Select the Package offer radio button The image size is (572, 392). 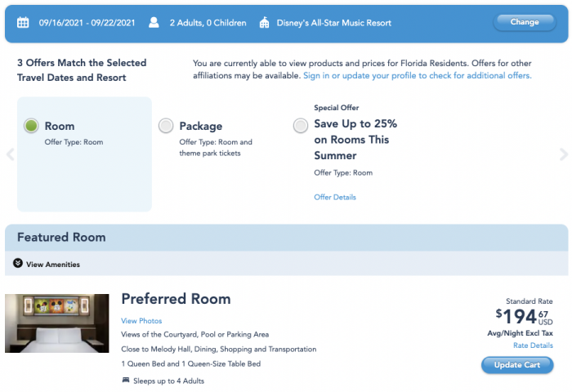166,126
